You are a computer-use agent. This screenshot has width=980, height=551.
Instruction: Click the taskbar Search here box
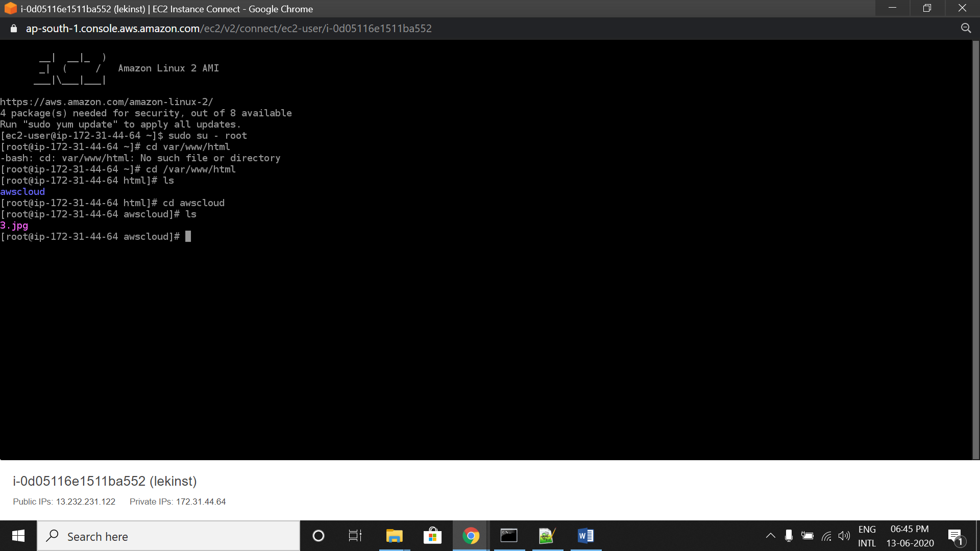pyautogui.click(x=168, y=536)
